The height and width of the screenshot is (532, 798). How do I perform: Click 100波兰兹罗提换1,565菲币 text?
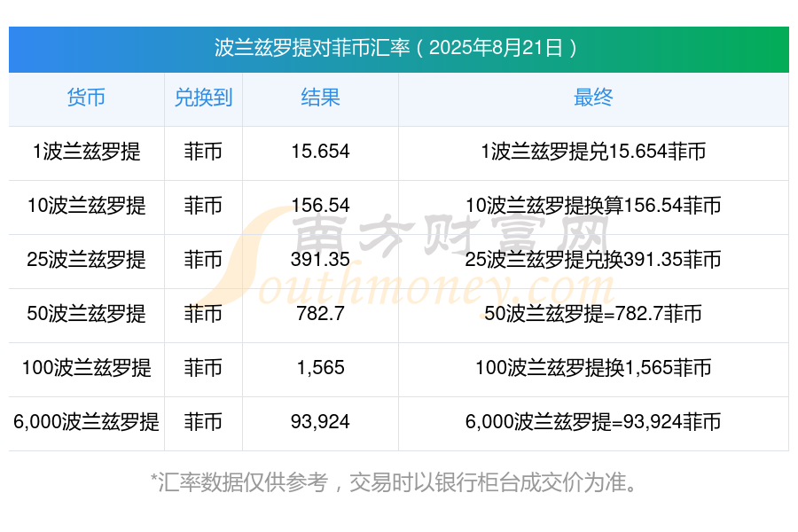[593, 368]
